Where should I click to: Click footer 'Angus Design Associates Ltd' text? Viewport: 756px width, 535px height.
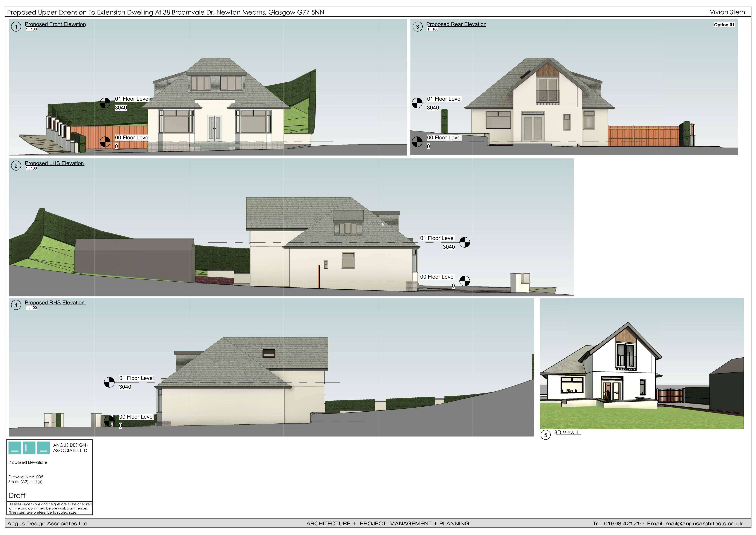click(x=47, y=524)
